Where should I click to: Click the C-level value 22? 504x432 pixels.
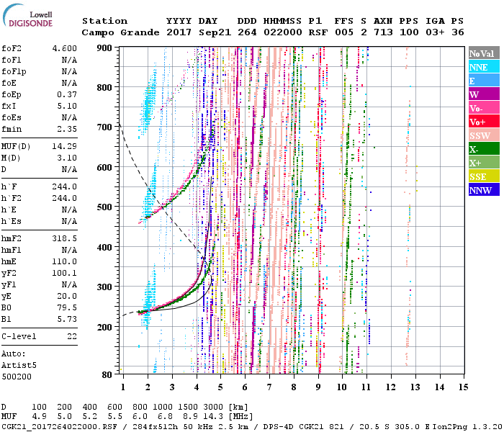pos(71,336)
